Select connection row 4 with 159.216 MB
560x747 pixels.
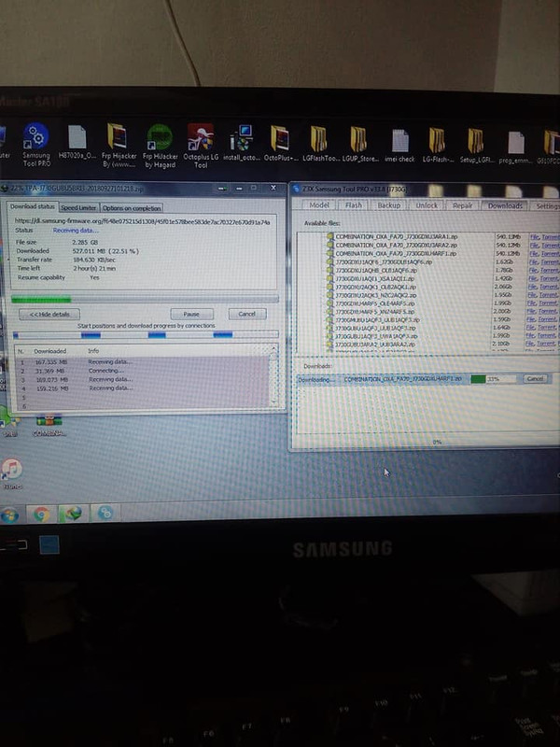click(x=143, y=388)
